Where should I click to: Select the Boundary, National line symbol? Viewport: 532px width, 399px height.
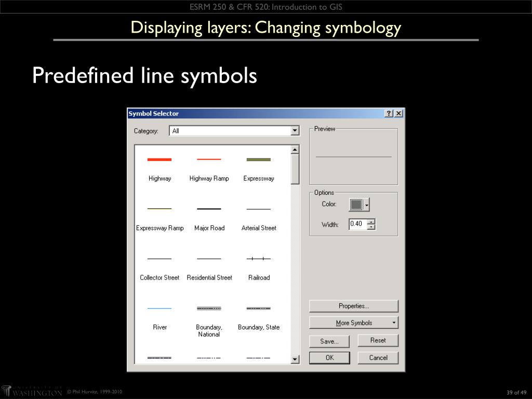tap(209, 321)
